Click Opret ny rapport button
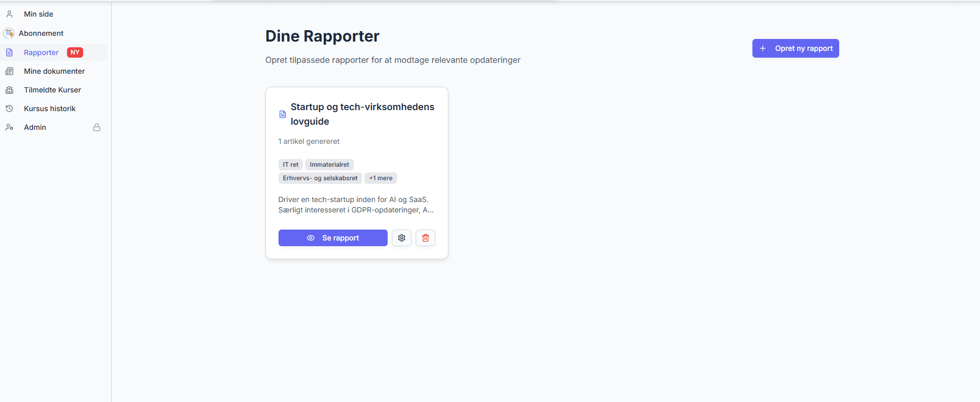 (x=796, y=48)
